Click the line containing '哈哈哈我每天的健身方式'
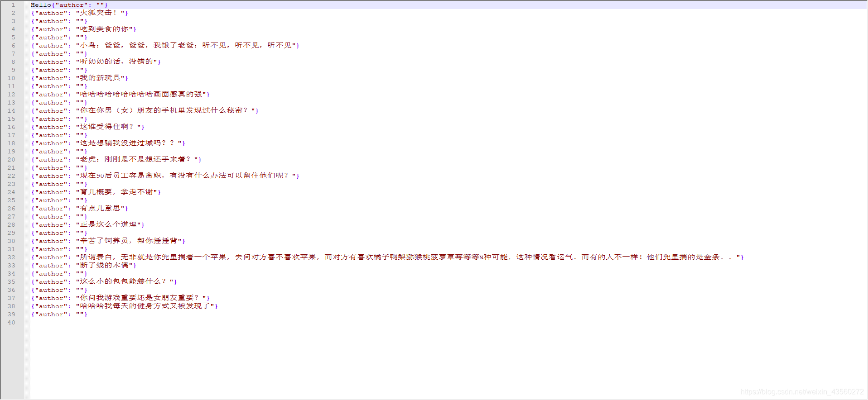The width and height of the screenshot is (868, 400). (125, 306)
